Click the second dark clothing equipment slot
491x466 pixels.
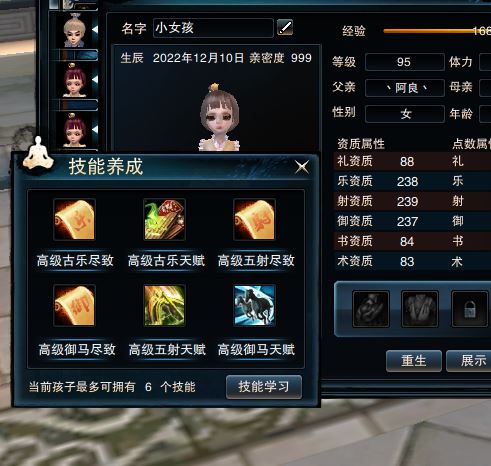click(420, 309)
